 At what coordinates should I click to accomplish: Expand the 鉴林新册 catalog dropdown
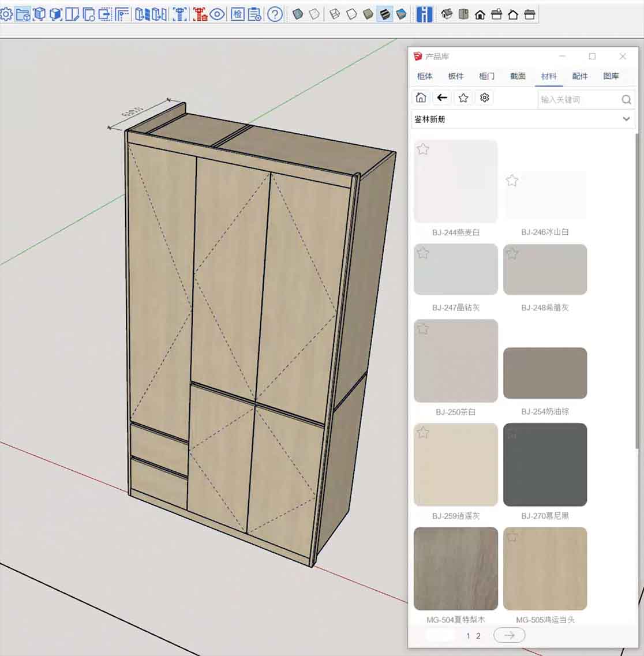(x=626, y=119)
